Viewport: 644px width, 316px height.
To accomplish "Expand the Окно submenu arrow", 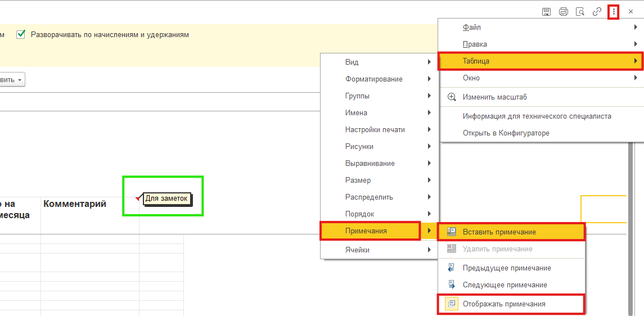I will pos(636,78).
